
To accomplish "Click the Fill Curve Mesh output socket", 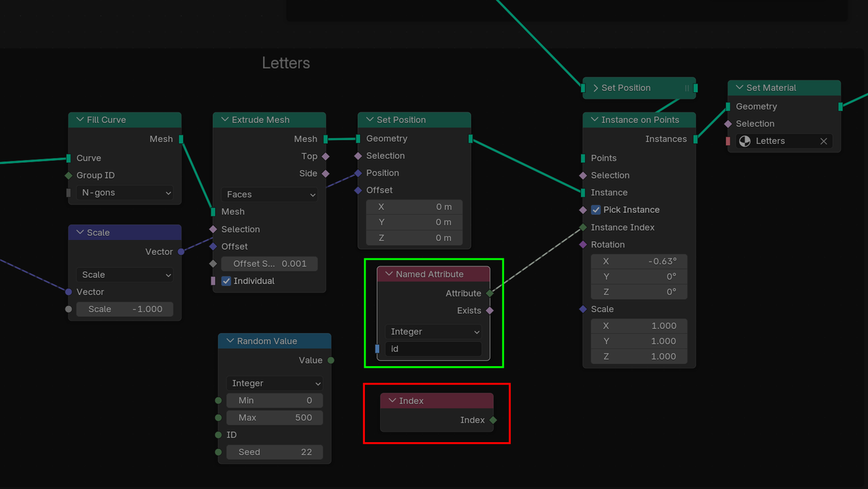I will (x=181, y=139).
